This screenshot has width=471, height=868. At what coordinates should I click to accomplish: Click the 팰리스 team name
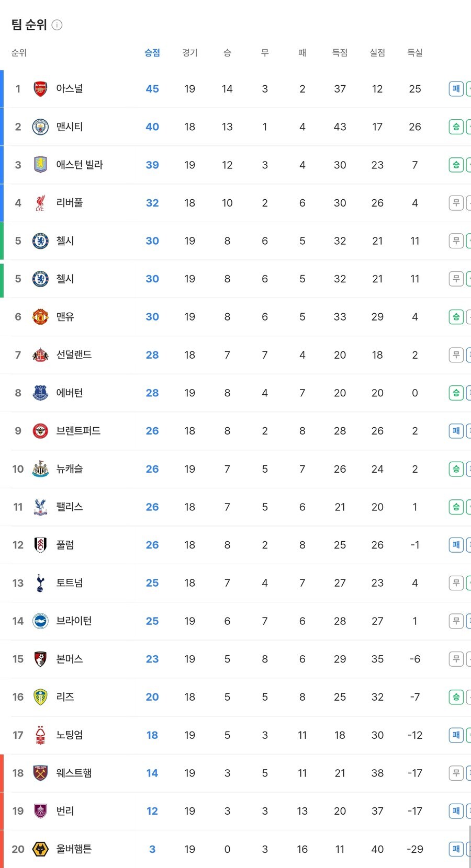click(69, 507)
